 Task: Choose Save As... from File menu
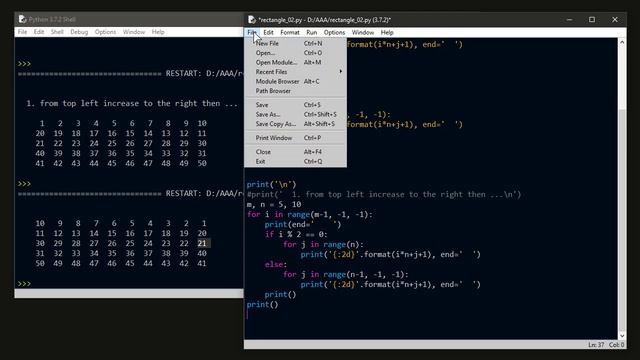(296, 114)
